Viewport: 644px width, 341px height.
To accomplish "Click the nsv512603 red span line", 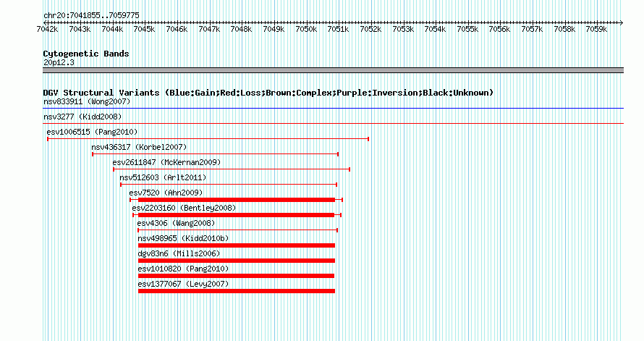I will pyautogui.click(x=229, y=185).
